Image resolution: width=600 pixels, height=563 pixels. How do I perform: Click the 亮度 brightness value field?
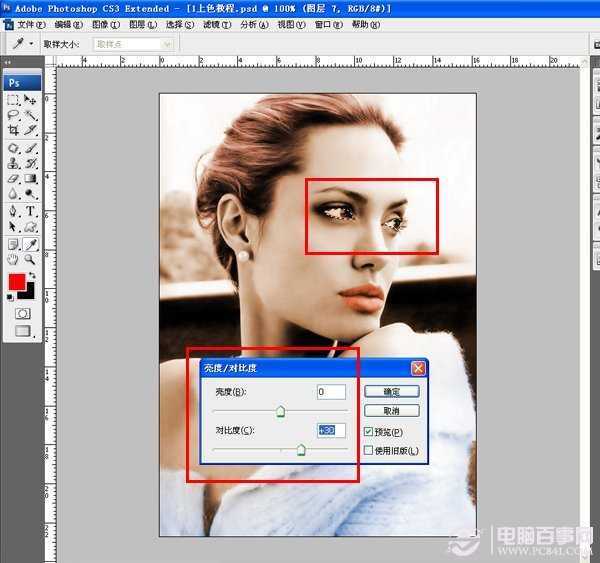[331, 392]
